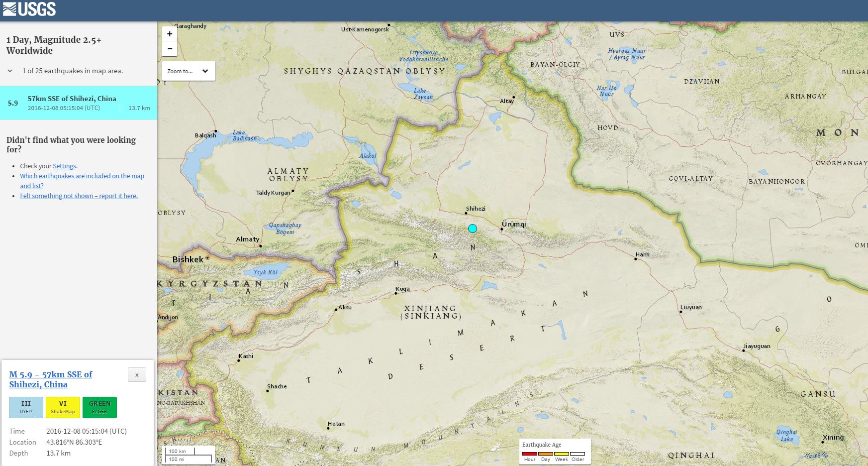This screenshot has width=868, height=466.
Task: Open the DYFI? intensity III badge
Action: [x=26, y=407]
